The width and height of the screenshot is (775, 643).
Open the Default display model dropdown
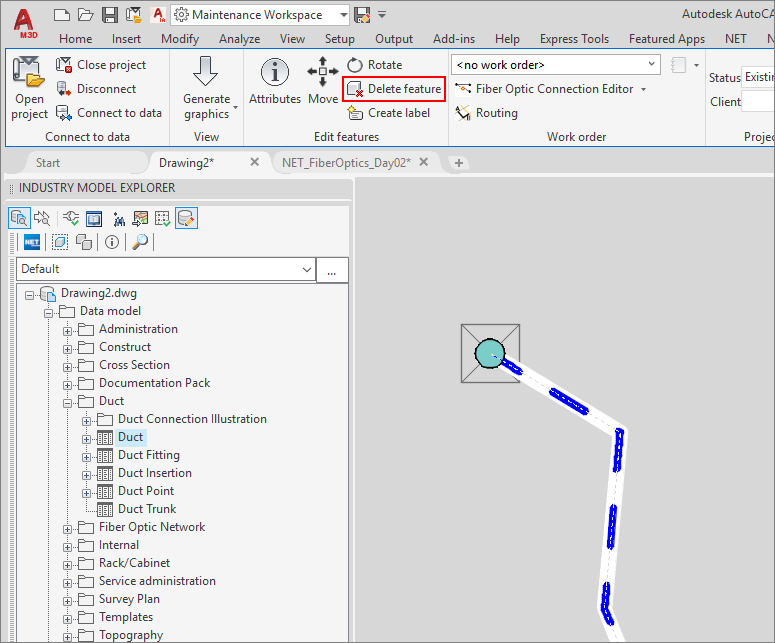166,269
